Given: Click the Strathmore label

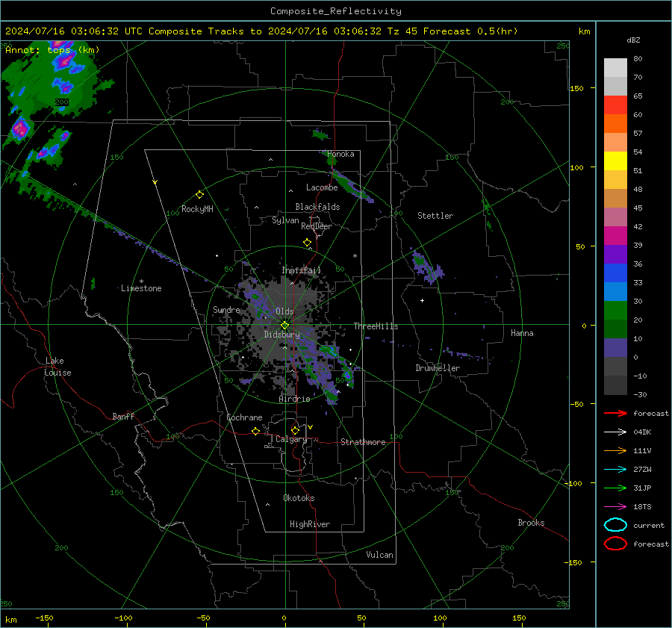Looking at the screenshot, I should (363, 442).
